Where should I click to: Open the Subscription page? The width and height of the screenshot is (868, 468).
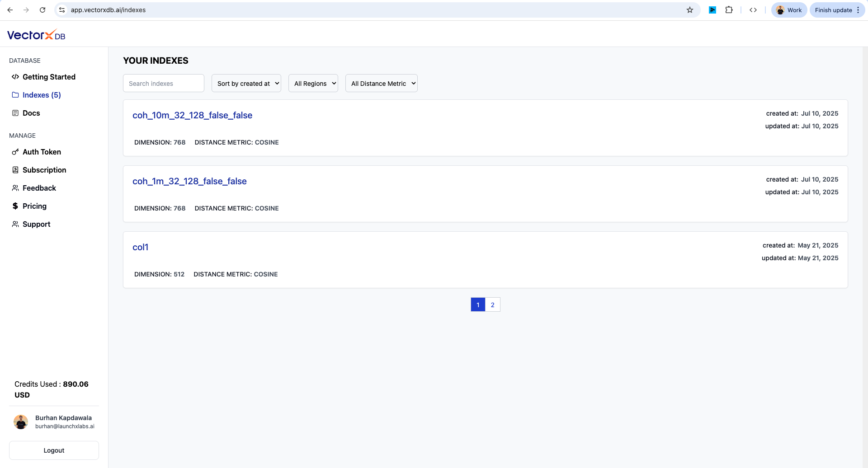click(x=44, y=170)
